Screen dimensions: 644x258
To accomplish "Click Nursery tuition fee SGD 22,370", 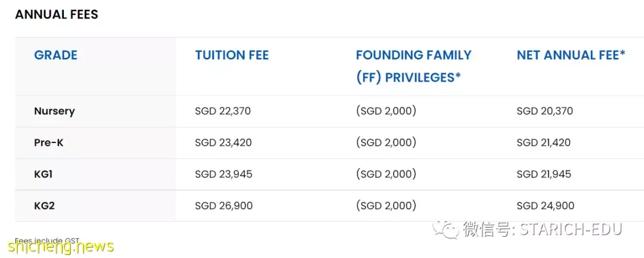I will (222, 111).
